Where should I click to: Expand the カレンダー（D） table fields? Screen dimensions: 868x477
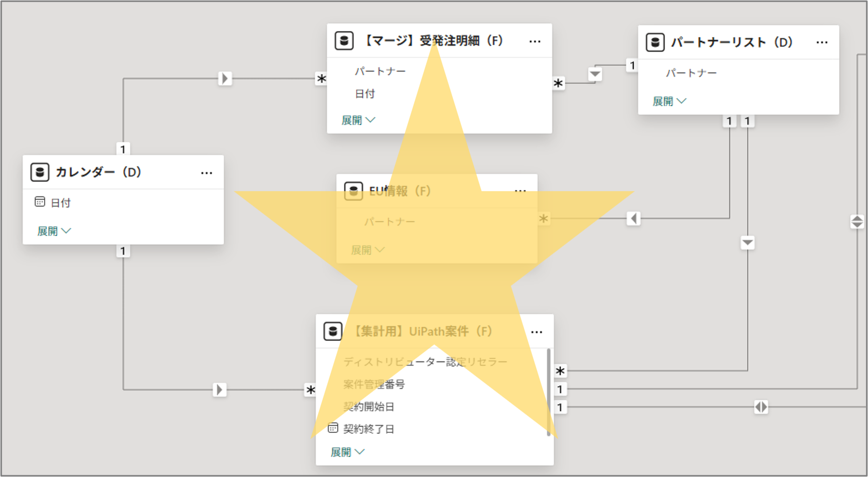[54, 231]
